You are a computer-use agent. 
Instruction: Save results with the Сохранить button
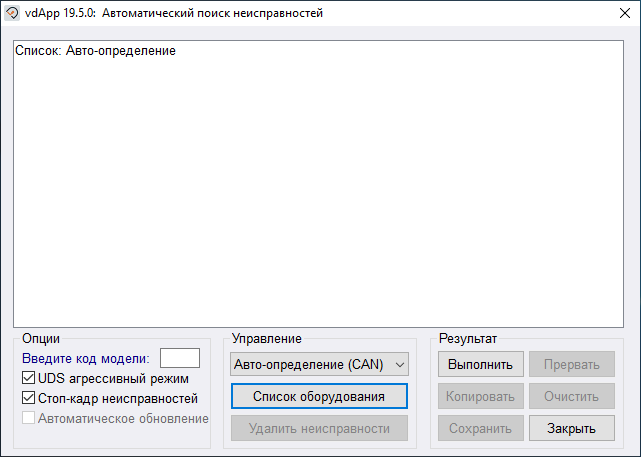(480, 428)
